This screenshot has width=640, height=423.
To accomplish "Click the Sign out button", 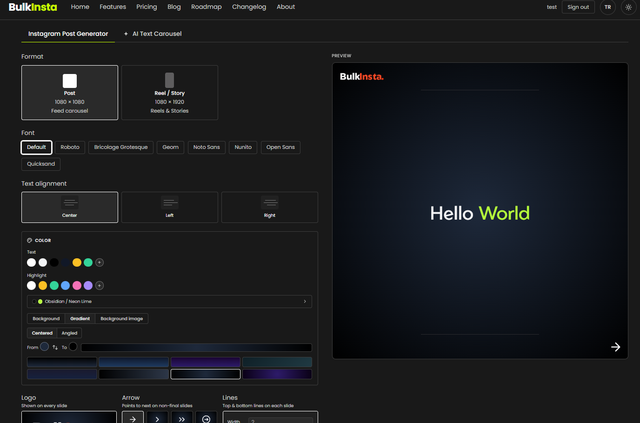I will pos(578,7).
